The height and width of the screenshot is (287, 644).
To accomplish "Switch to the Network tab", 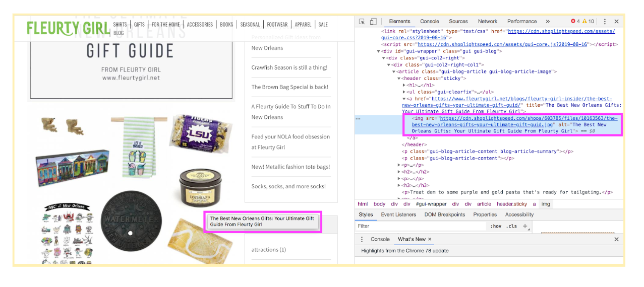I will (488, 22).
